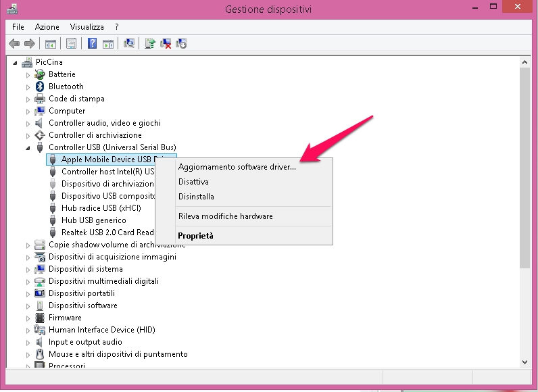Click the Batterie category icon
The image size is (538, 392).
40,74
